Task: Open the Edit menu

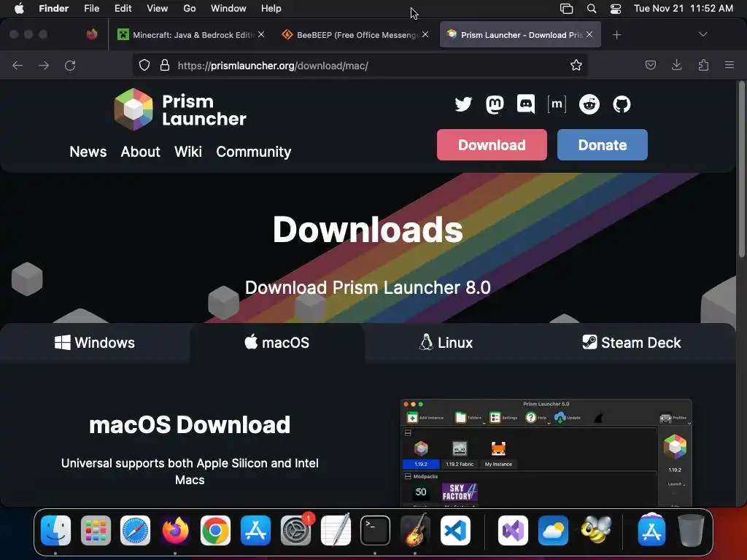Action: [x=123, y=9]
